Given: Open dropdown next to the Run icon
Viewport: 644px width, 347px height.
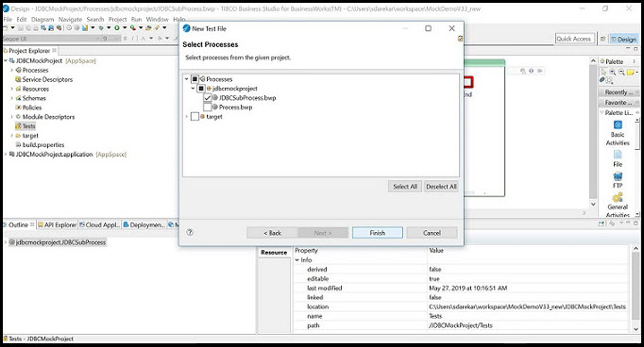Looking at the screenshot, I should [x=125, y=28].
